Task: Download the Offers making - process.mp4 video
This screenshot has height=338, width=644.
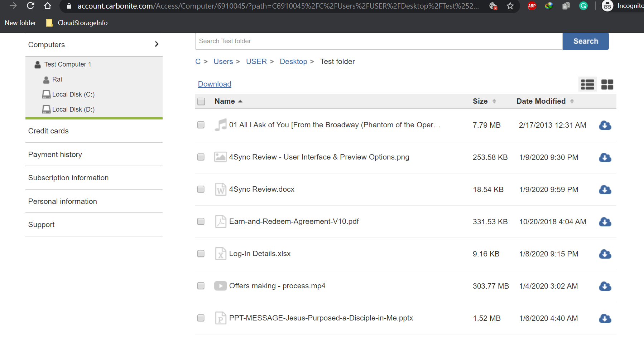Action: coord(605,286)
